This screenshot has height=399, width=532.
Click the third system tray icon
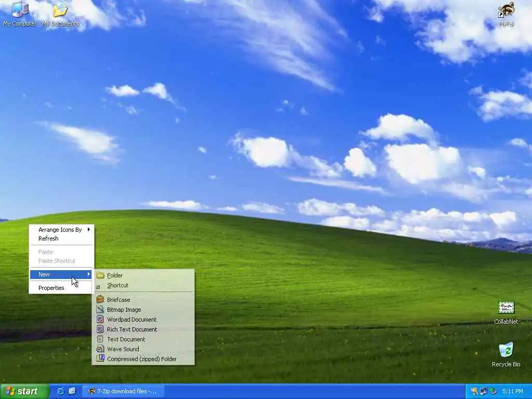click(493, 391)
